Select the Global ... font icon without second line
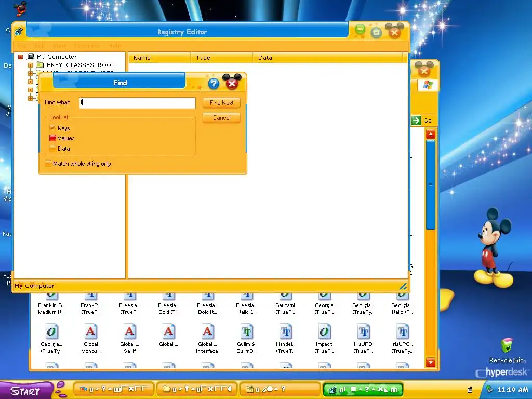 click(169, 331)
